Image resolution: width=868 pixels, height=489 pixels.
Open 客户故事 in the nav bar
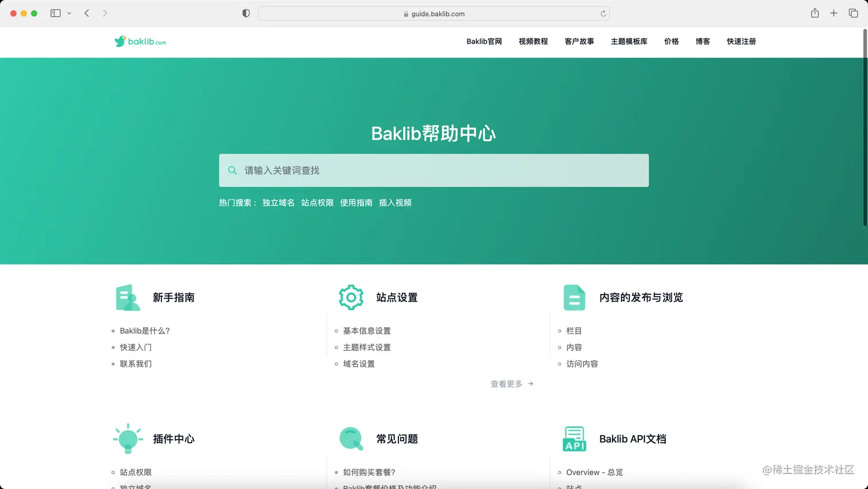pyautogui.click(x=579, y=41)
